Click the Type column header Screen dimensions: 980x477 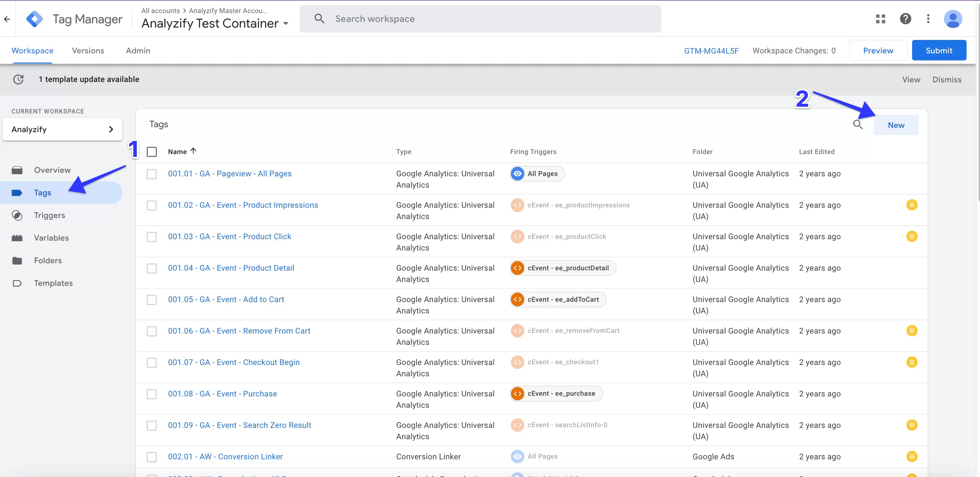tap(404, 152)
